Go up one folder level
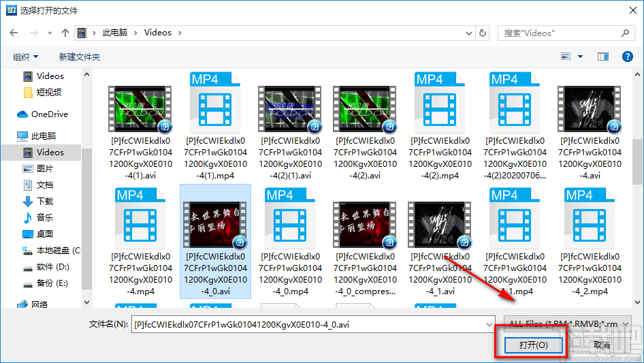644x363 pixels. click(x=65, y=33)
